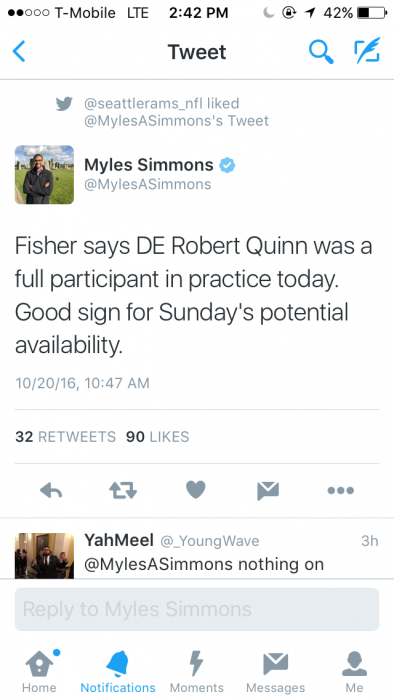Reply to the tweet using the arrow icon

(51, 490)
